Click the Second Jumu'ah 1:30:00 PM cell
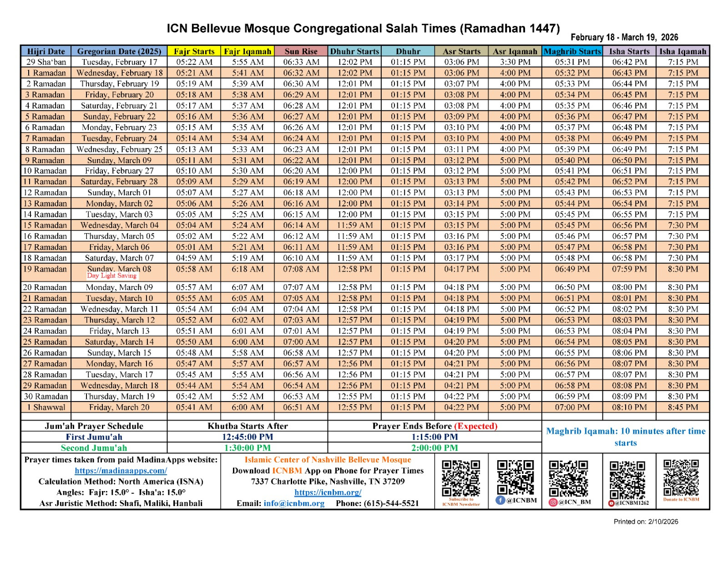The image size is (728, 562). click(x=247, y=448)
